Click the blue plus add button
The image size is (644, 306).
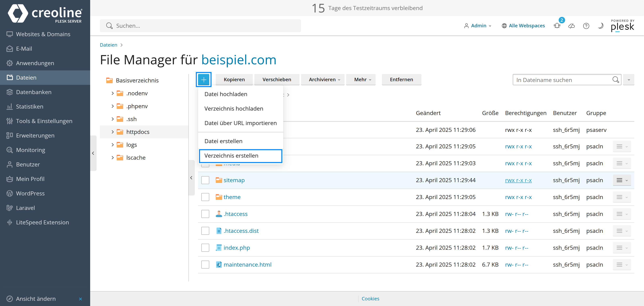click(203, 80)
